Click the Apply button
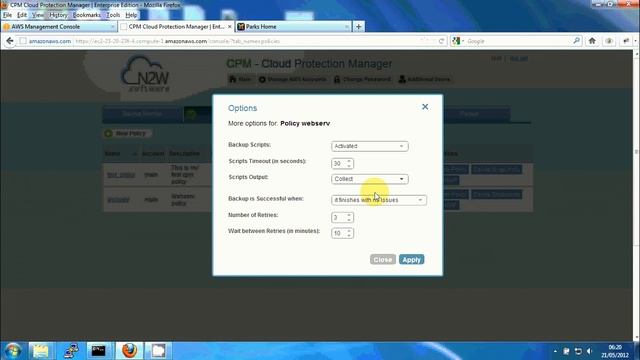The height and width of the screenshot is (360, 640). point(411,260)
